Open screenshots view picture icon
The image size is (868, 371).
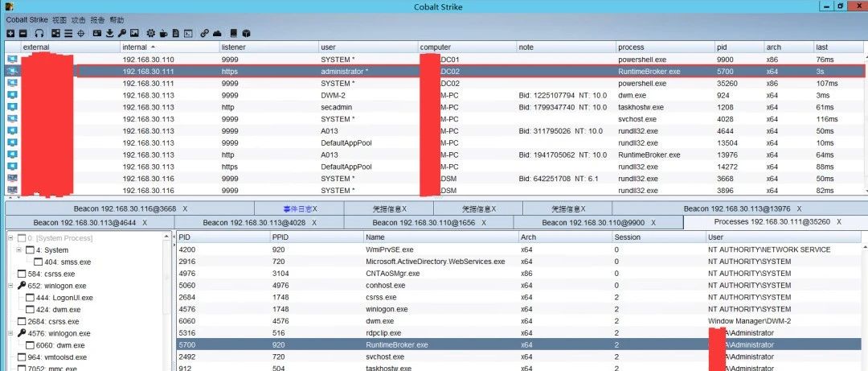(x=134, y=33)
